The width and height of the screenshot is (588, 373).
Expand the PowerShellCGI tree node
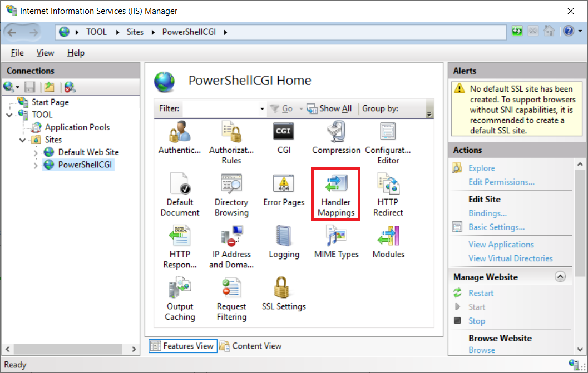pyautogui.click(x=36, y=165)
